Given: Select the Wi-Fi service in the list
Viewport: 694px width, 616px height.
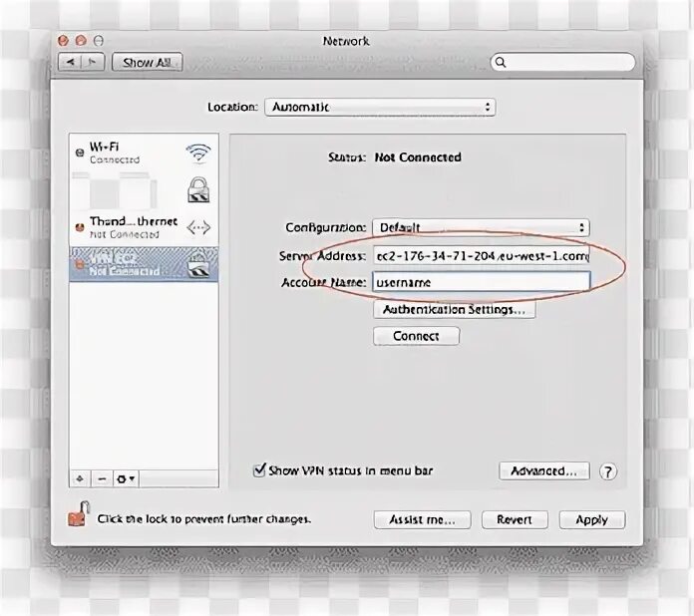Looking at the screenshot, I should (144, 153).
